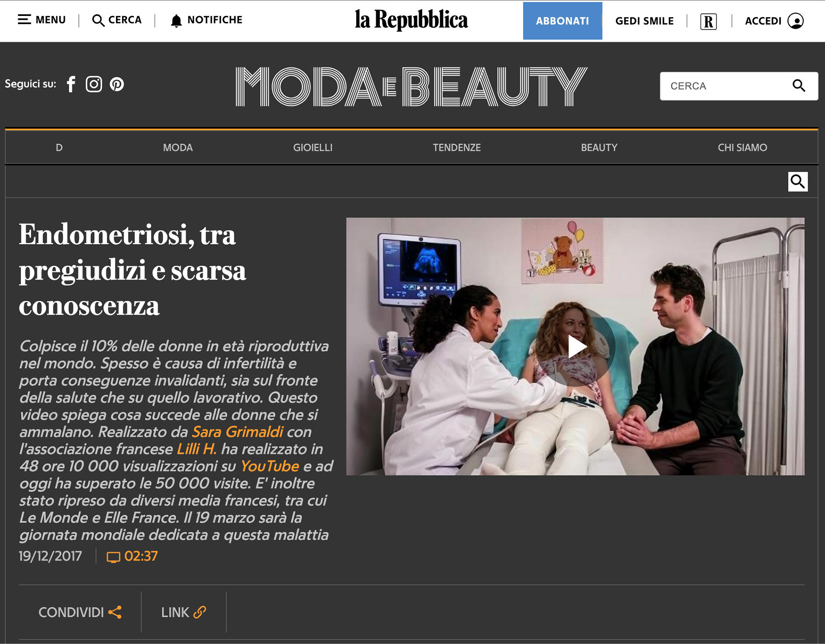Play the endometriosi video

click(x=575, y=347)
